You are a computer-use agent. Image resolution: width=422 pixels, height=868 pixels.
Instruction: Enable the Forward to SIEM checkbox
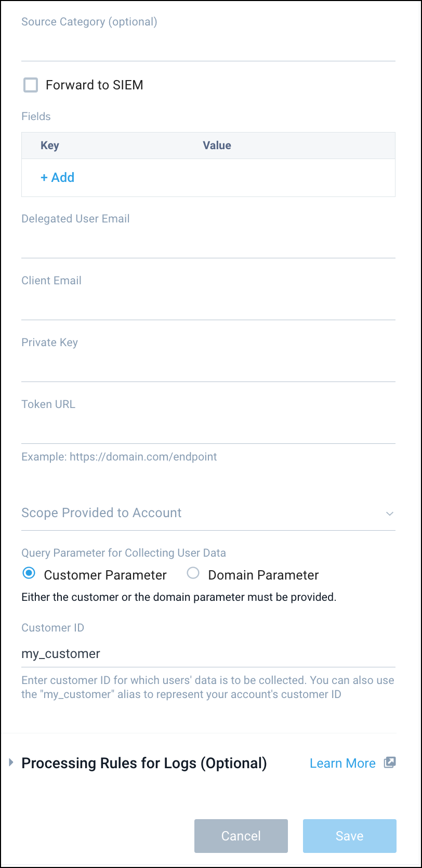pyautogui.click(x=31, y=85)
